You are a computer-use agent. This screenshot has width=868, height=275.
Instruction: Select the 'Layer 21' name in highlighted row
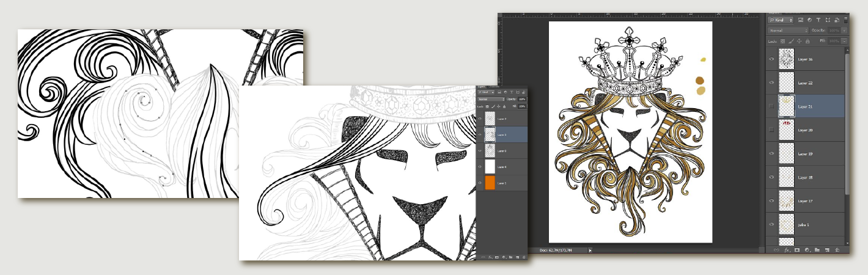pos(806,106)
